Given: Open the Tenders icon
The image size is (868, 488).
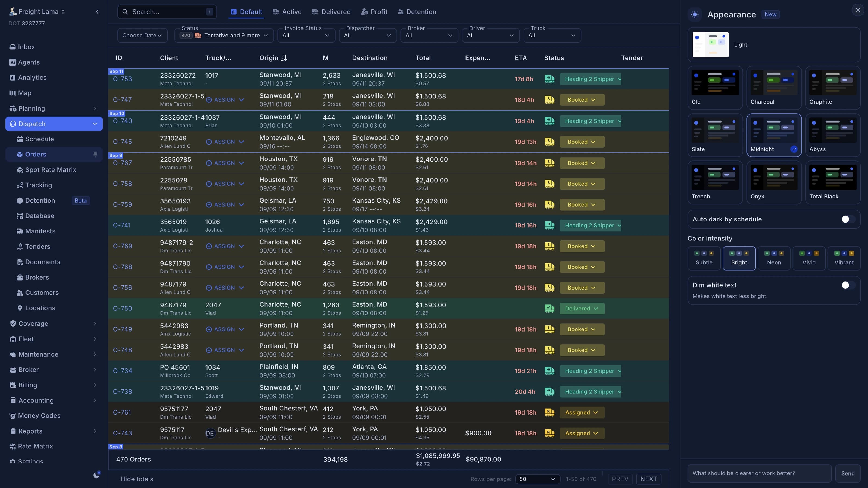Looking at the screenshot, I should click(x=20, y=247).
